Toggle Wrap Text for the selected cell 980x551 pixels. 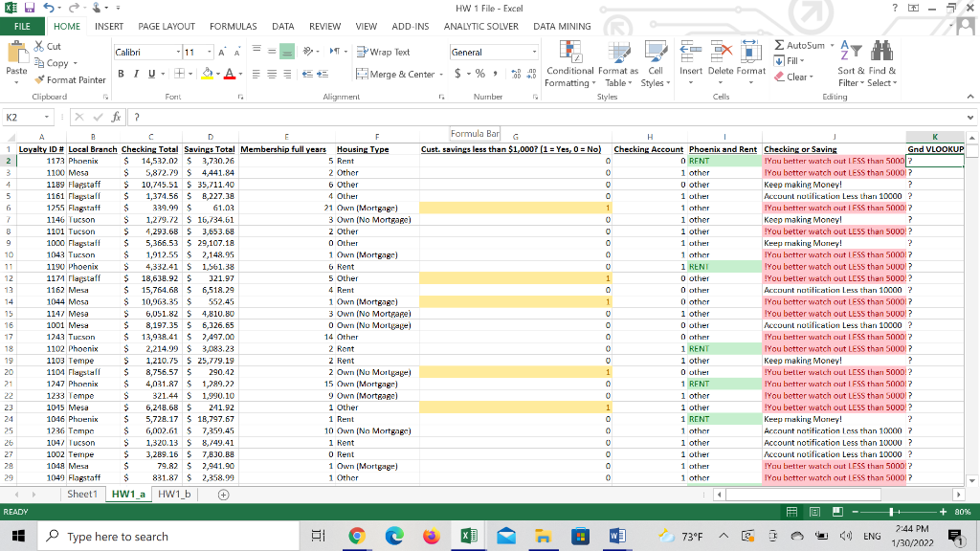click(383, 52)
